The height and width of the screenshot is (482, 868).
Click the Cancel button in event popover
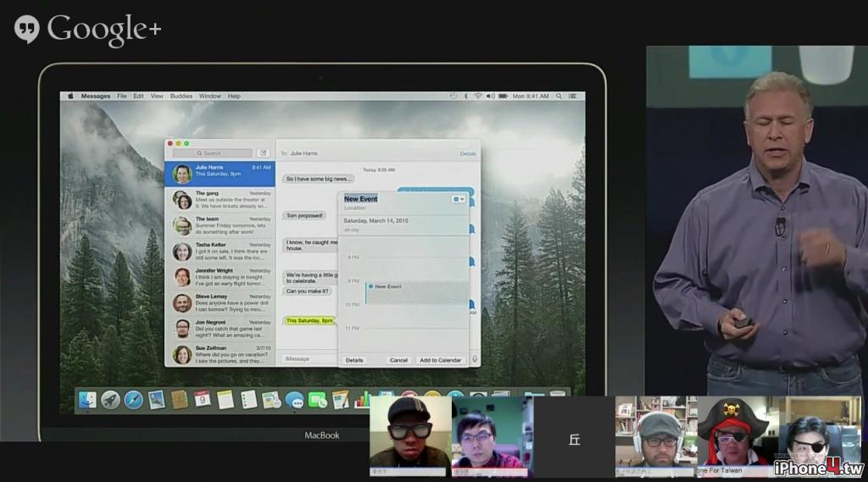pos(398,360)
